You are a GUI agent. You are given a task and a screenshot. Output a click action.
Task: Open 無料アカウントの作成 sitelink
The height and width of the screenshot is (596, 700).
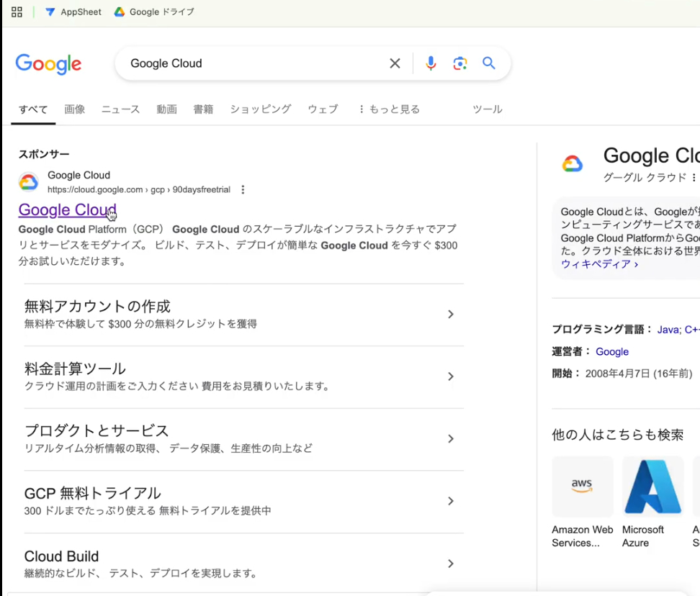click(97, 307)
